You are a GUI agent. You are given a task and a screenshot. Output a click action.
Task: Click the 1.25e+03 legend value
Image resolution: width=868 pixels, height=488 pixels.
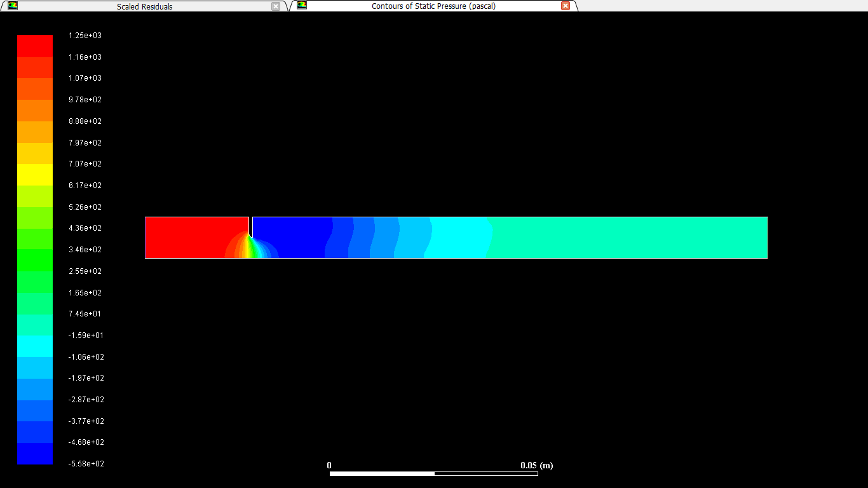tap(85, 36)
